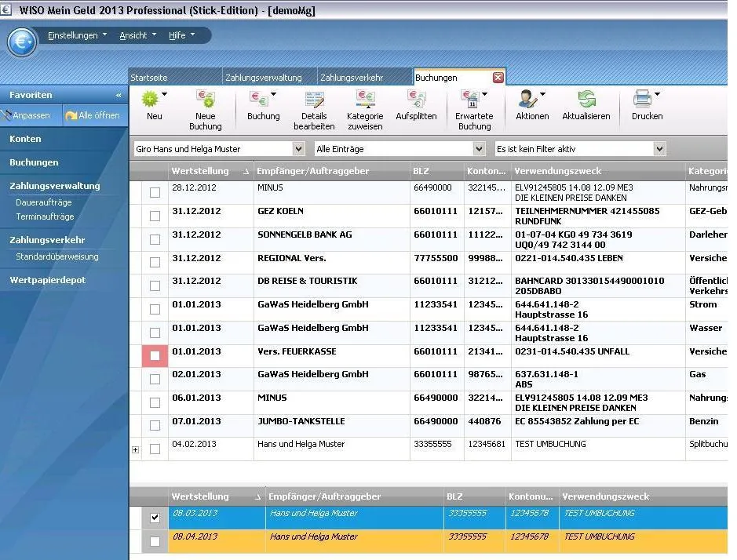Select Kategorie zuweisen icon

coord(365,100)
